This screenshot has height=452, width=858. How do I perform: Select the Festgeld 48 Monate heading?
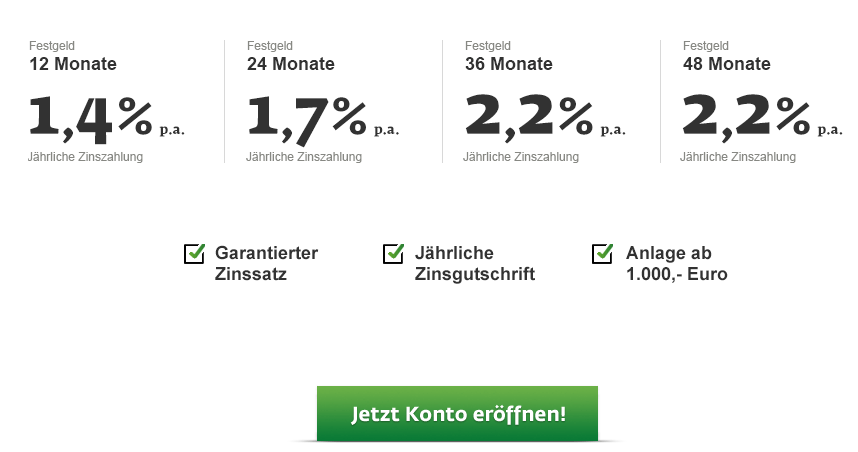coord(726,64)
